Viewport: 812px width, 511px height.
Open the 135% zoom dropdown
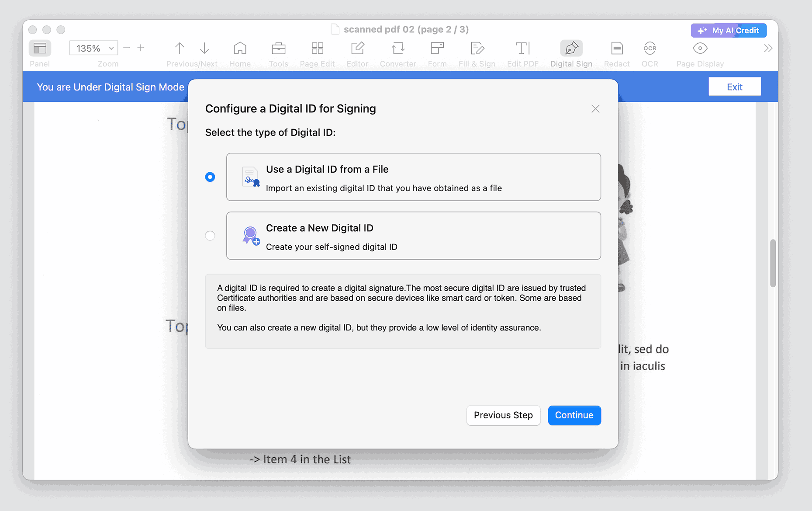[x=93, y=48]
